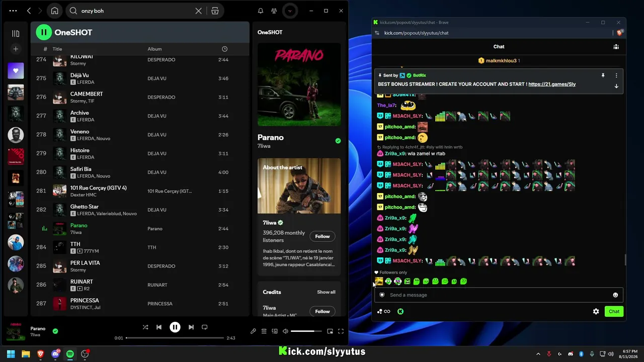Open Kick chat settings gear

pos(596,312)
